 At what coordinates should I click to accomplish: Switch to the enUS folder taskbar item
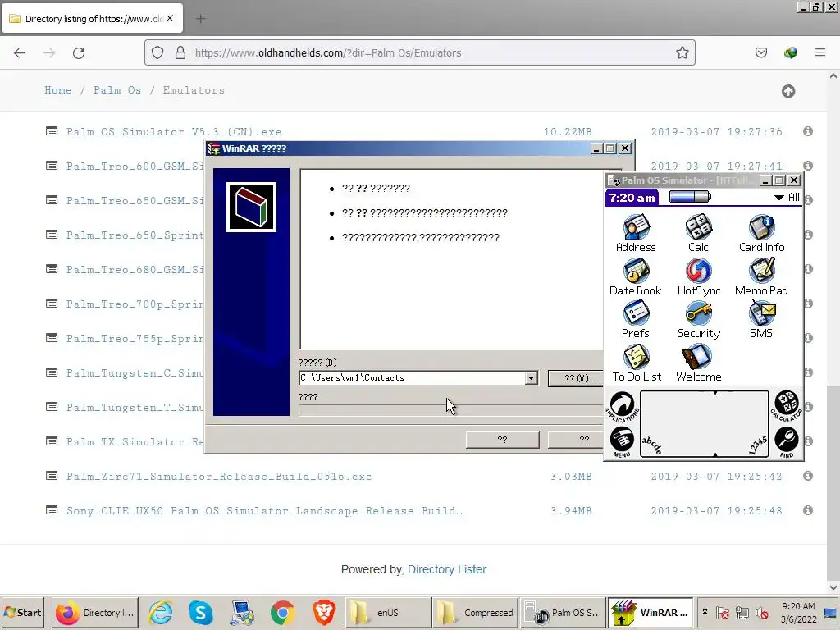click(388, 612)
